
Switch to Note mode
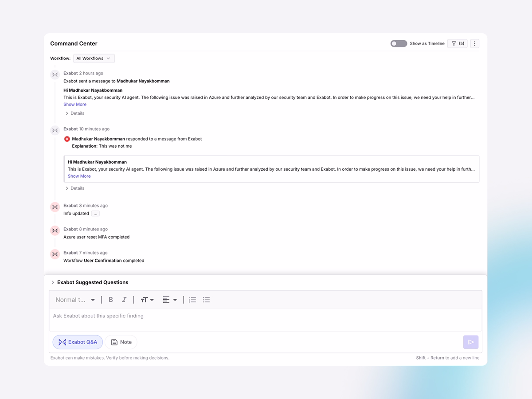121,342
